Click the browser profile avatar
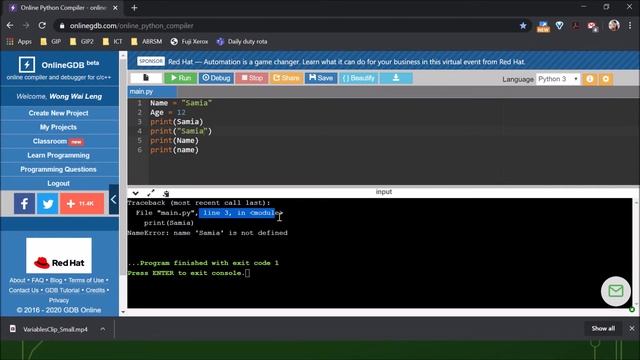640x360 pixels. 614,25
